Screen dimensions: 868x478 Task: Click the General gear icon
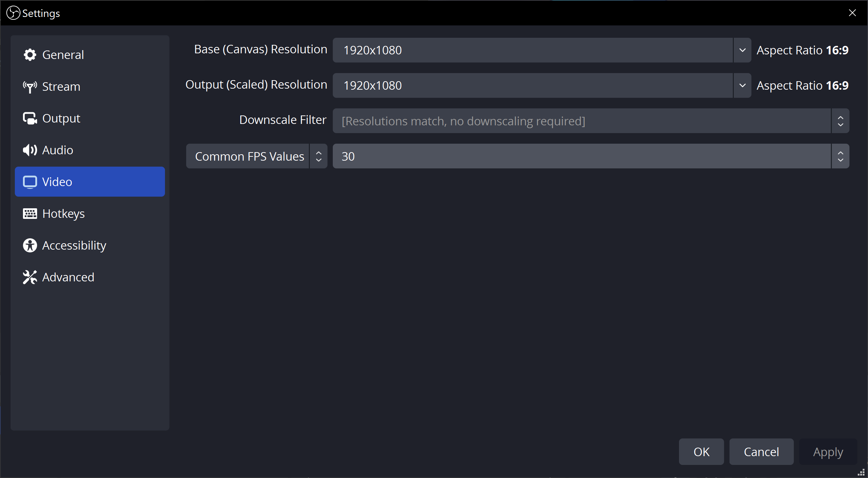click(30, 55)
